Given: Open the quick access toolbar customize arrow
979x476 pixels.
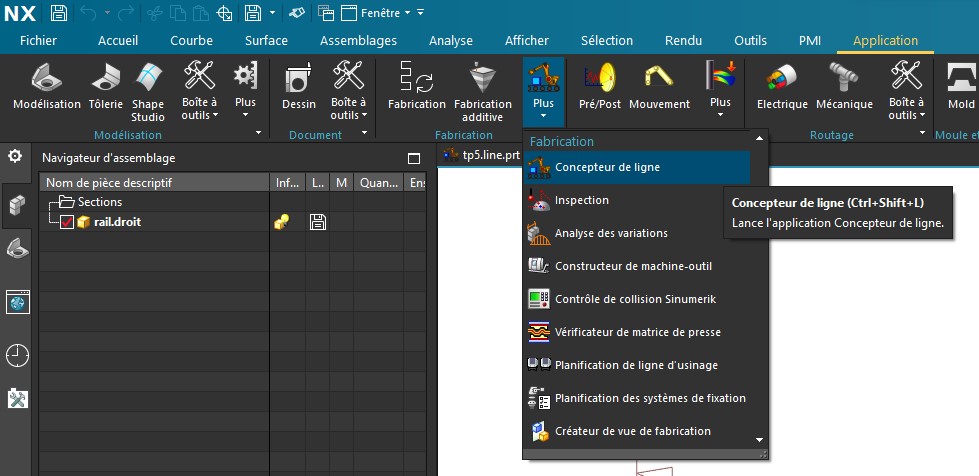Looking at the screenshot, I should click(x=420, y=12).
